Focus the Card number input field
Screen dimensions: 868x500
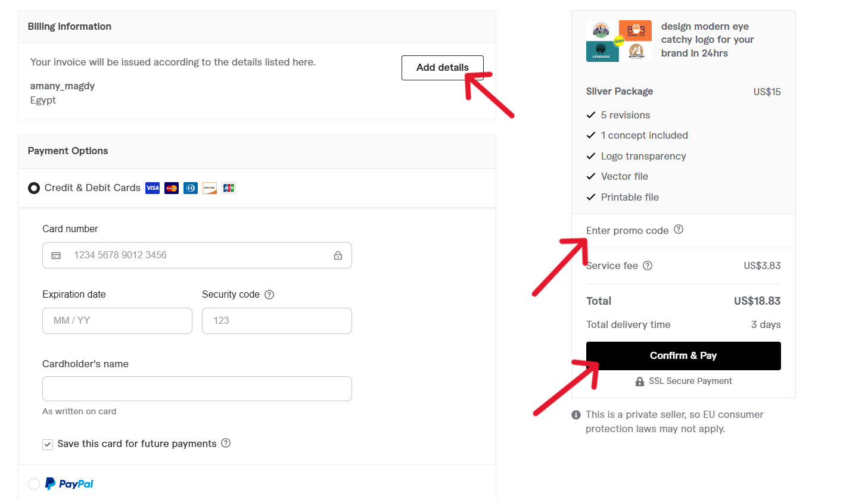pyautogui.click(x=197, y=255)
